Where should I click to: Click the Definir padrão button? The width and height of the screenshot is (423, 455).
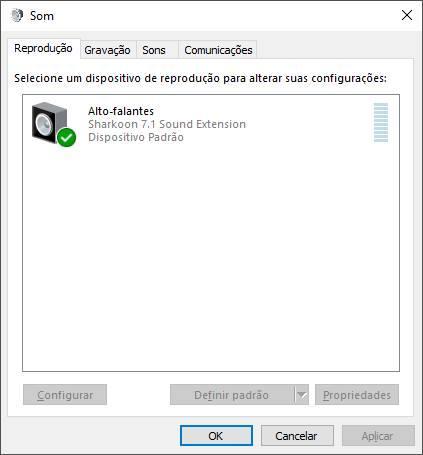click(x=232, y=395)
